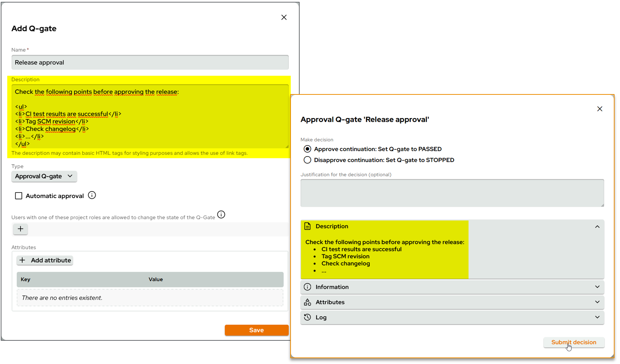620x364 pixels.
Task: Select Approve continuation: Set Q-gate to PASSED
Action: click(307, 149)
